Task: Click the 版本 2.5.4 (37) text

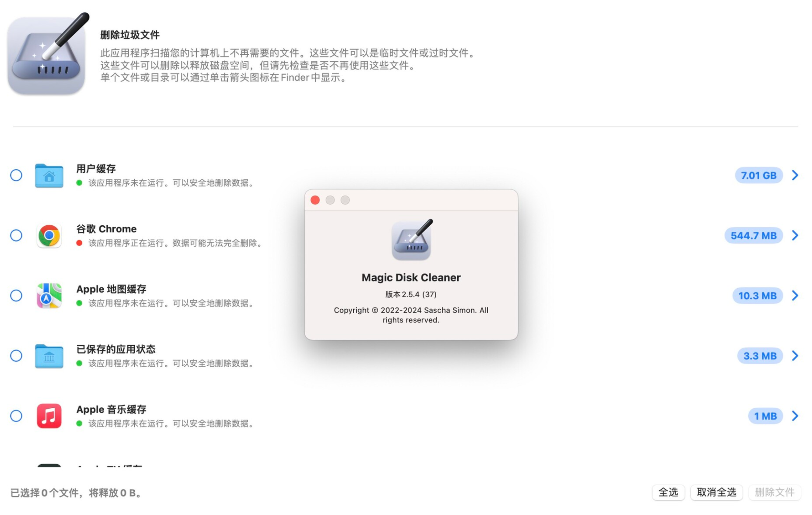Action: coord(411,294)
